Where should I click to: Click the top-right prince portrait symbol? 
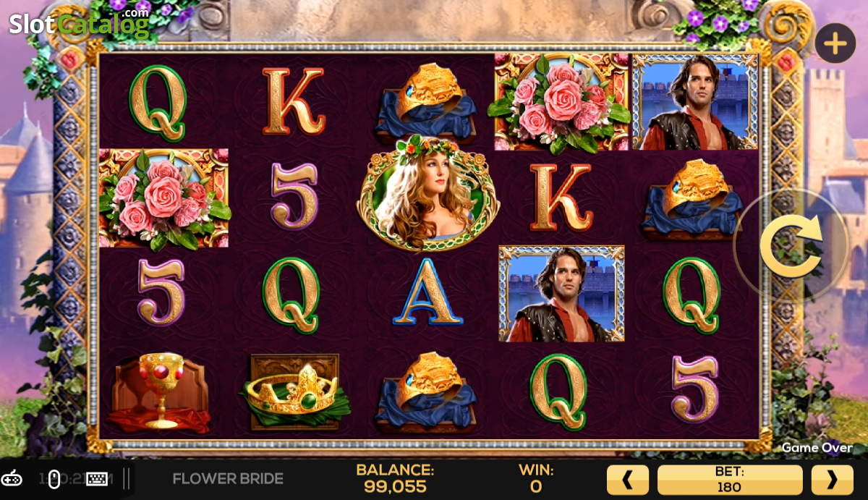695,101
